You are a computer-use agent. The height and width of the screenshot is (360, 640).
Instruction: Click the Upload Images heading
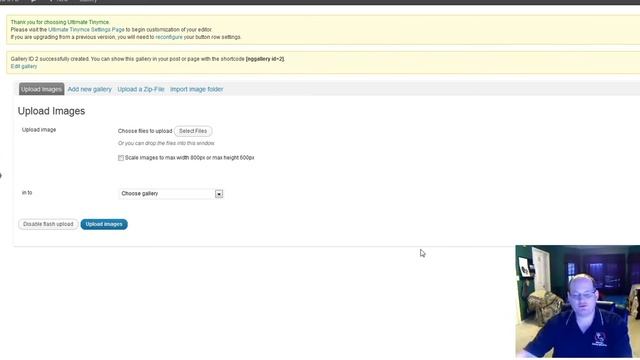(51, 111)
